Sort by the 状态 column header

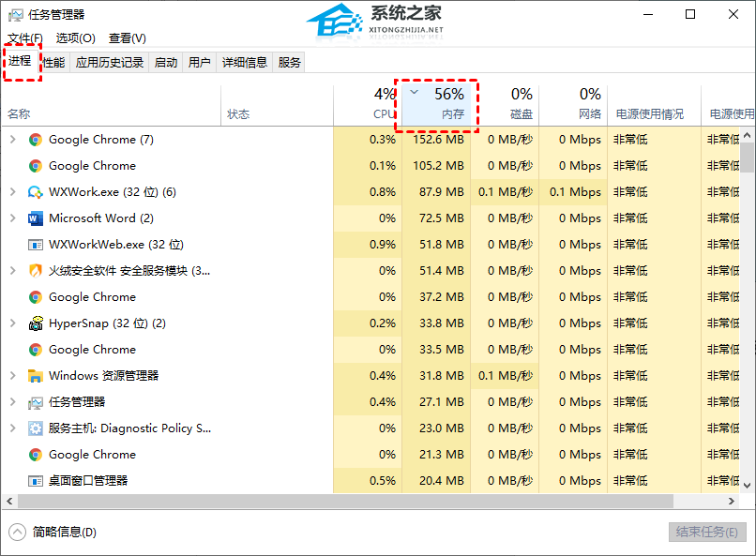tap(278, 105)
